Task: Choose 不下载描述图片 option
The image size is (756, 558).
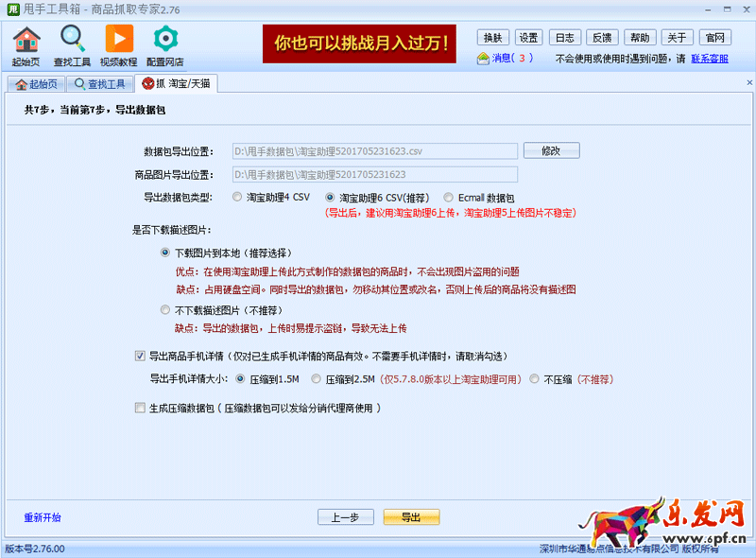Action: coord(166,310)
